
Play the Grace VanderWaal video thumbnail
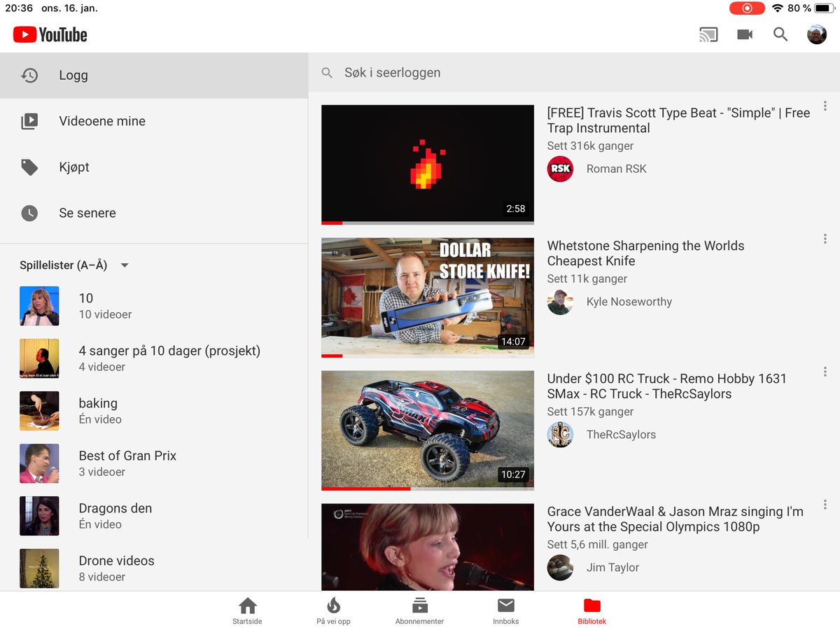[428, 547]
